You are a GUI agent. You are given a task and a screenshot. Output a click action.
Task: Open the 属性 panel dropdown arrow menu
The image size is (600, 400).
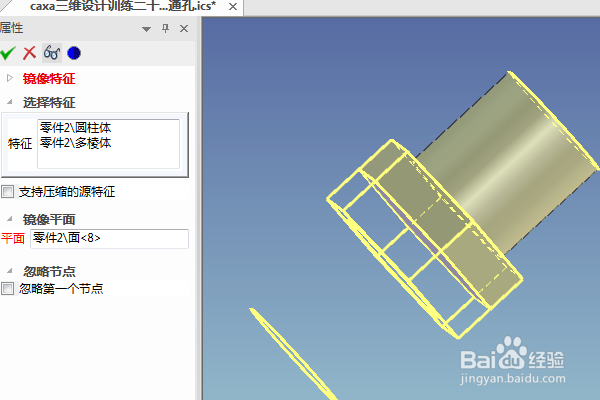[x=146, y=29]
